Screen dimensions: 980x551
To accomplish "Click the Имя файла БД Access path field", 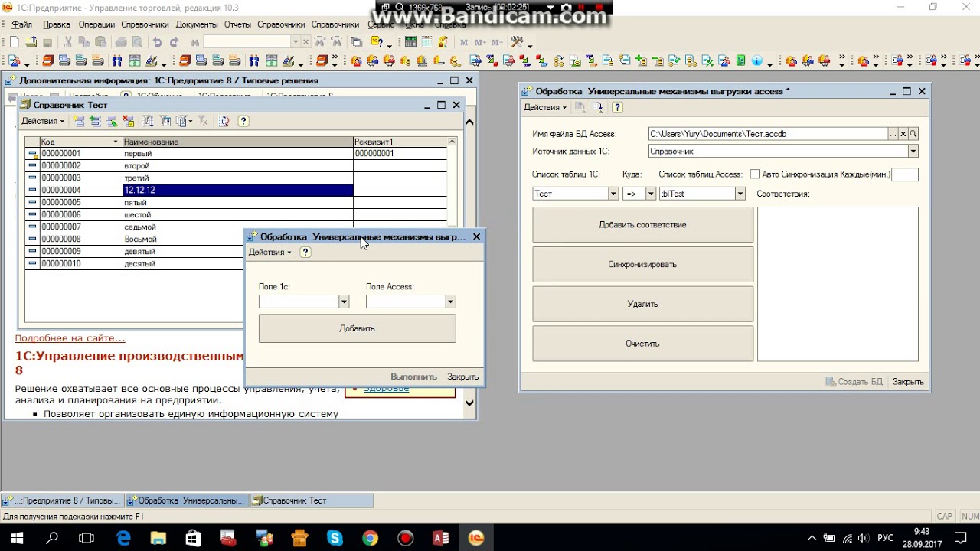I will (768, 134).
